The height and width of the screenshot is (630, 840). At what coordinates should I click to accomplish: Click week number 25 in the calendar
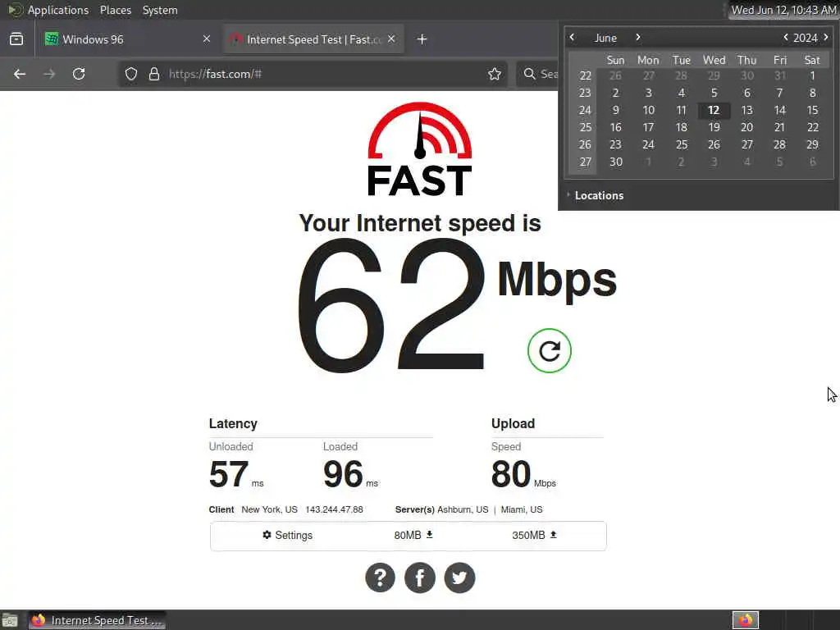(585, 127)
